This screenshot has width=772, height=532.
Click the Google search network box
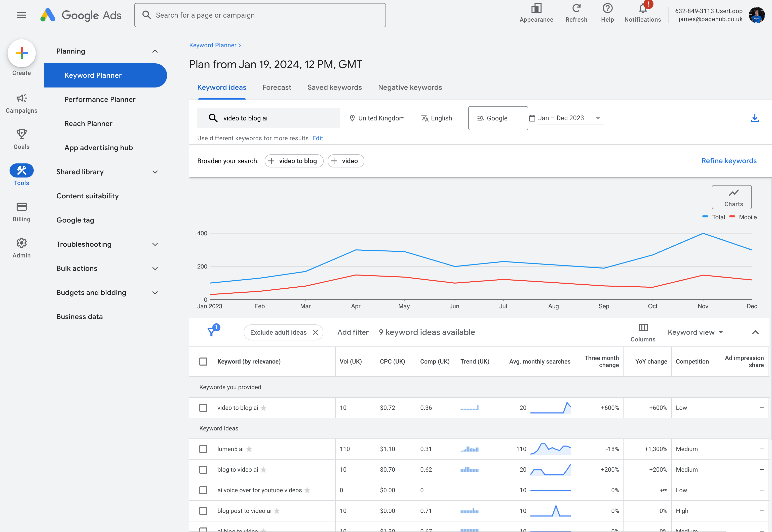click(x=498, y=118)
